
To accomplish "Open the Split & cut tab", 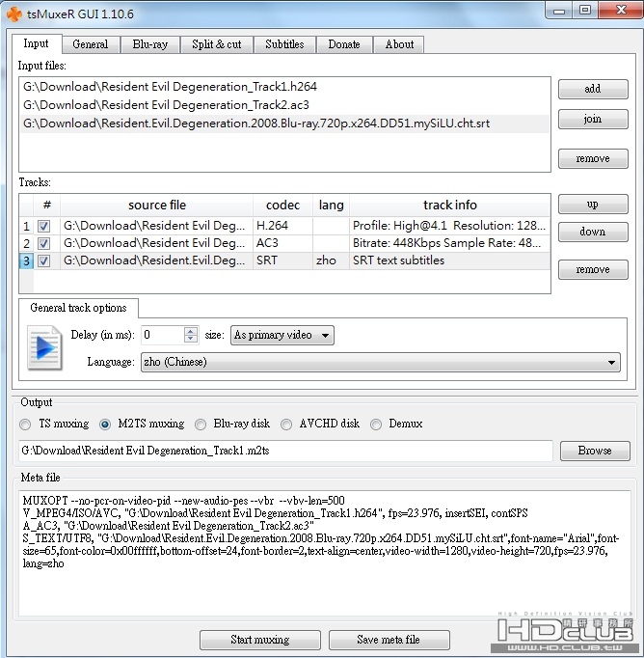I will click(217, 44).
